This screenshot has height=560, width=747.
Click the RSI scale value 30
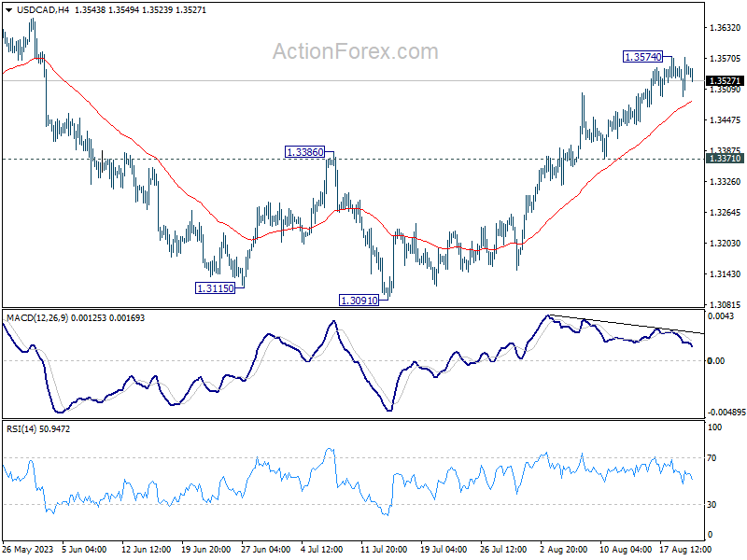point(712,505)
